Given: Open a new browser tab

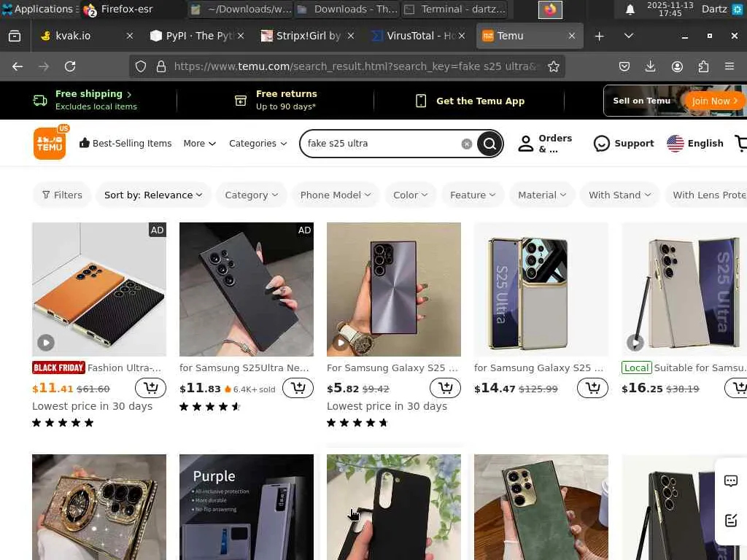Looking at the screenshot, I should click(600, 36).
